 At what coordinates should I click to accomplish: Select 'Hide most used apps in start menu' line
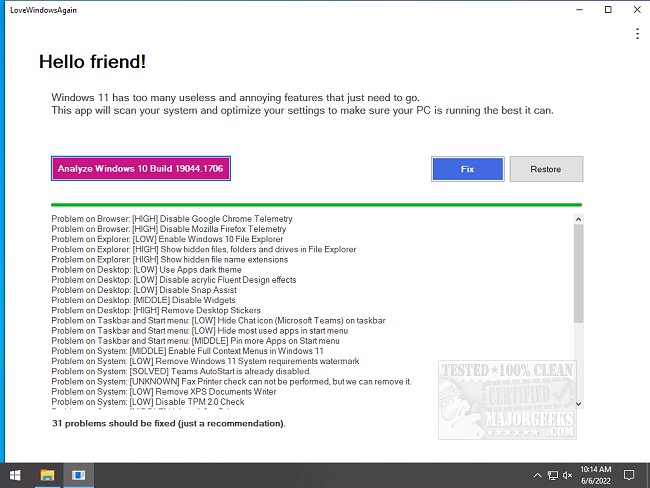pos(200,330)
